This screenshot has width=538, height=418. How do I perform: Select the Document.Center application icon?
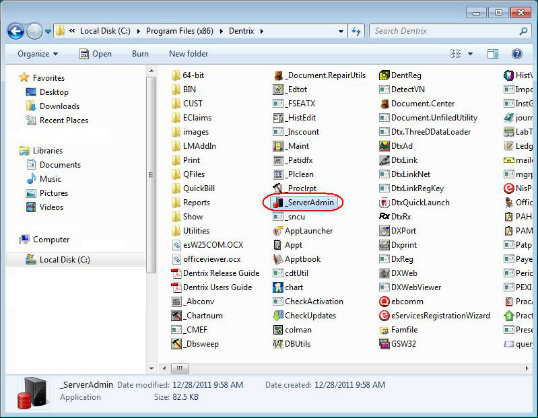(x=384, y=104)
